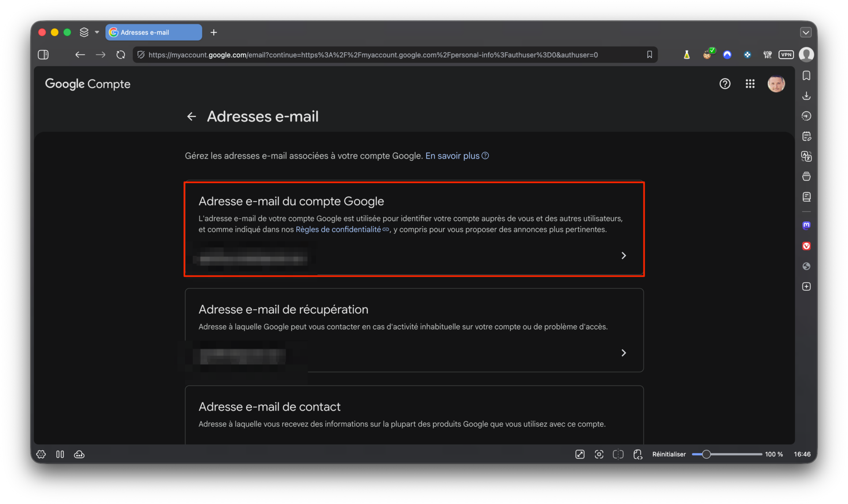
Task: Open the crossed keys extension icon
Action: click(x=768, y=55)
